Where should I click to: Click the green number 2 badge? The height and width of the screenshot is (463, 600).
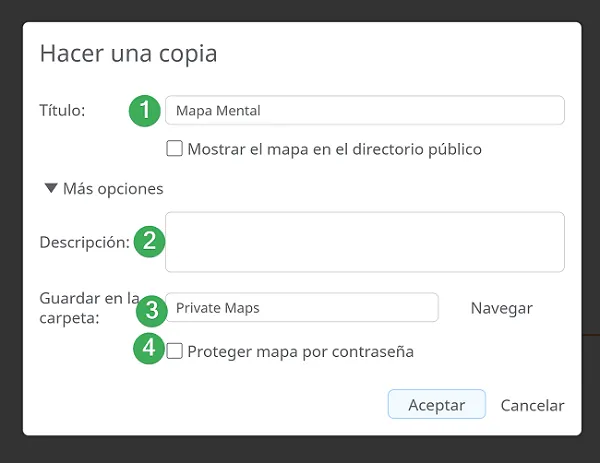coord(150,241)
